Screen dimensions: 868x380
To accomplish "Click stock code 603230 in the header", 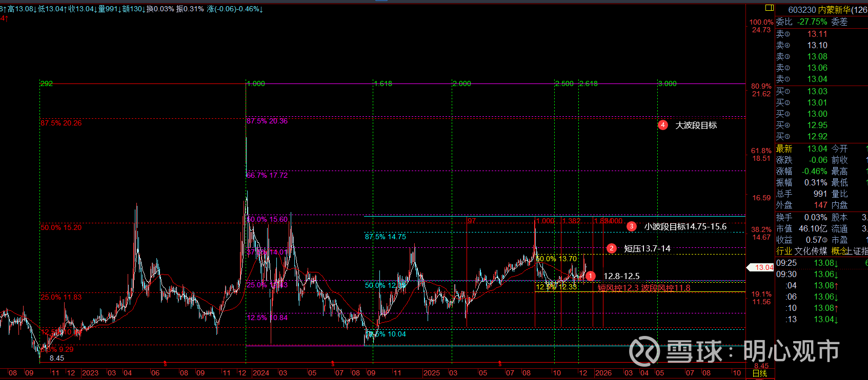I will 802,10.
